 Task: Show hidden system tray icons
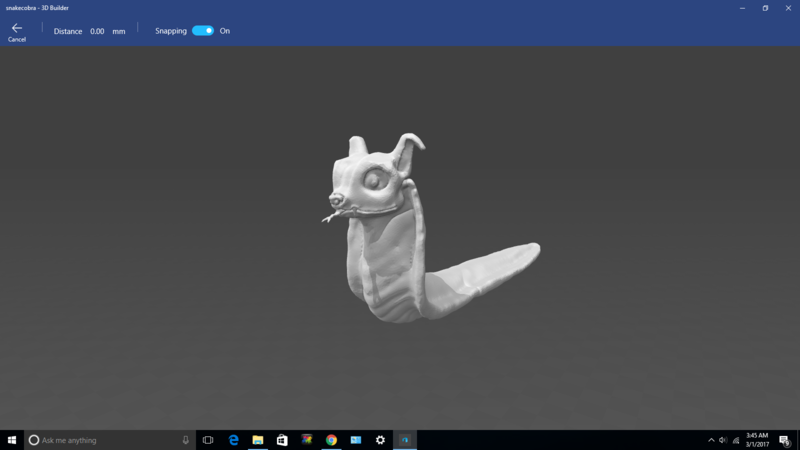tap(711, 440)
